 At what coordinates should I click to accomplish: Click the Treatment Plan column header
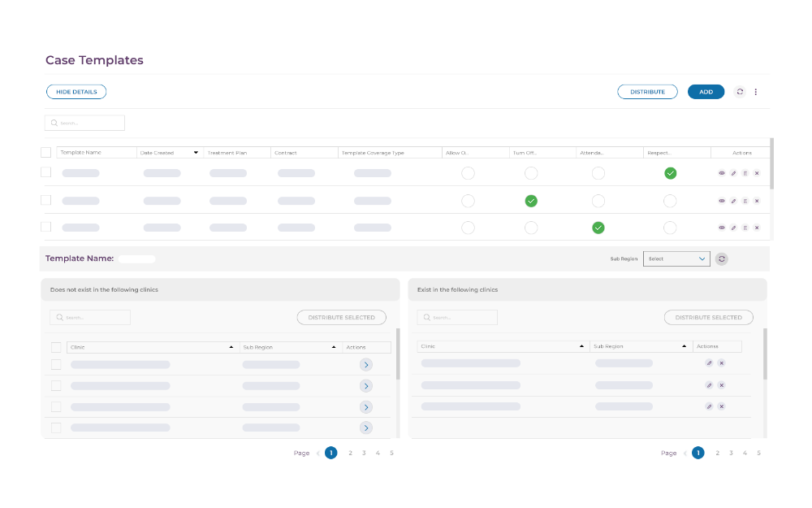click(237, 153)
